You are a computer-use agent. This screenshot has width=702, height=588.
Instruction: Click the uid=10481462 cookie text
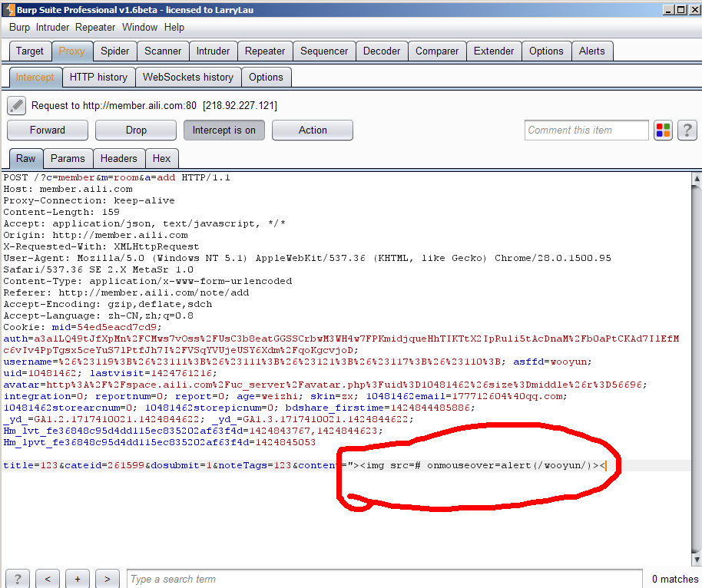click(42, 373)
